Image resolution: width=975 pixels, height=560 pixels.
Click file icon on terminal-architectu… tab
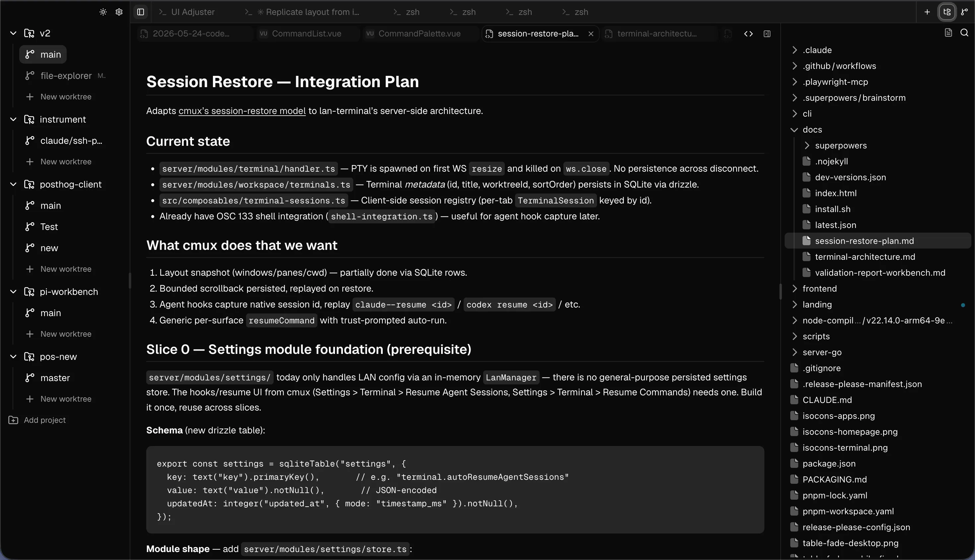coord(609,34)
